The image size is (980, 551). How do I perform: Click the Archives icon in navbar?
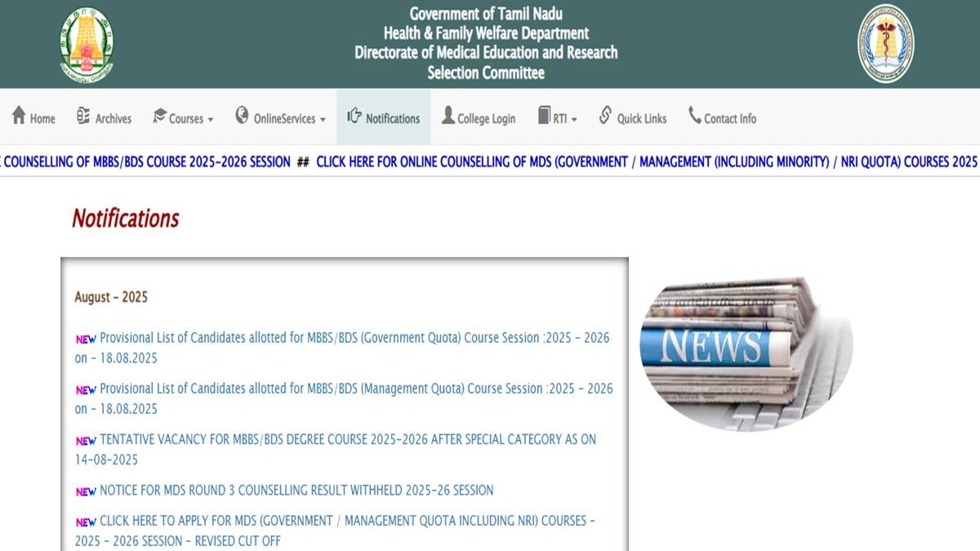click(x=83, y=116)
